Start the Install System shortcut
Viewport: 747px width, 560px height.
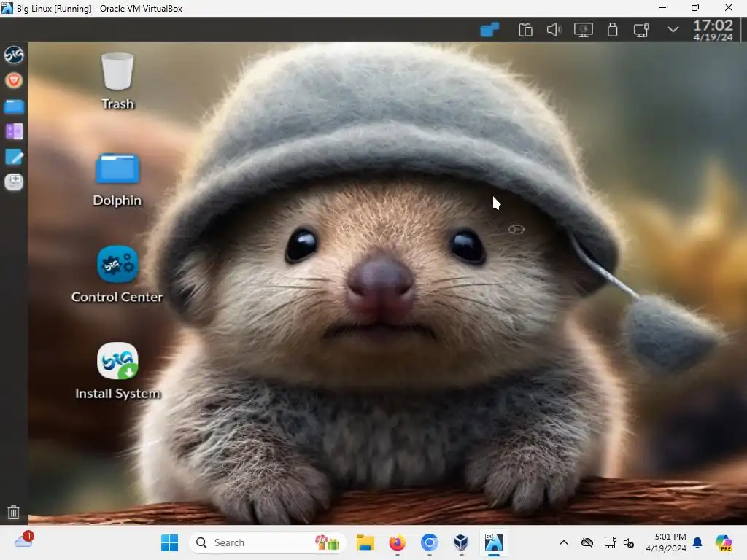(117, 370)
